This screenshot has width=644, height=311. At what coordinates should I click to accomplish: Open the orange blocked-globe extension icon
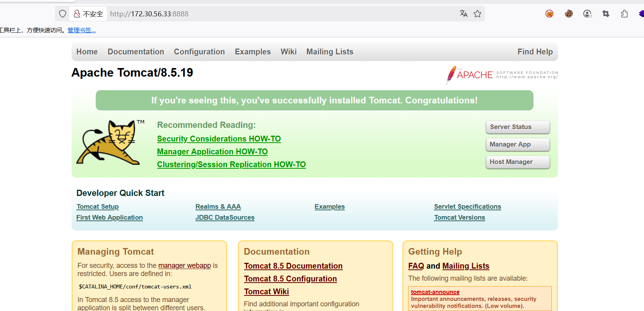(549, 14)
